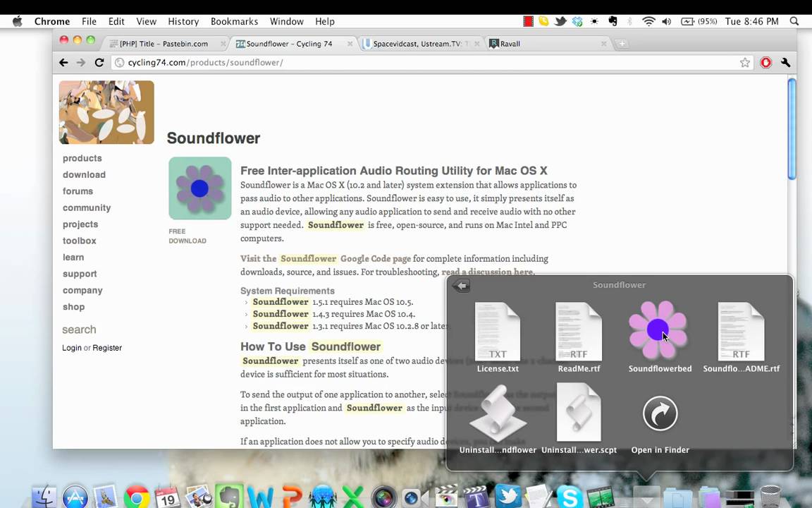Open Chrome application menu

51,21
